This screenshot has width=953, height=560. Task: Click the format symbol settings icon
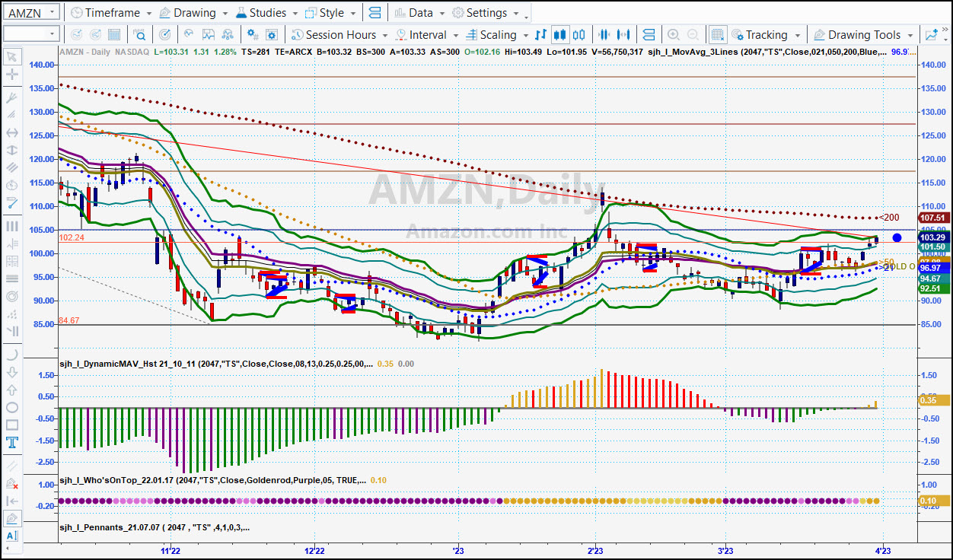coord(253,34)
